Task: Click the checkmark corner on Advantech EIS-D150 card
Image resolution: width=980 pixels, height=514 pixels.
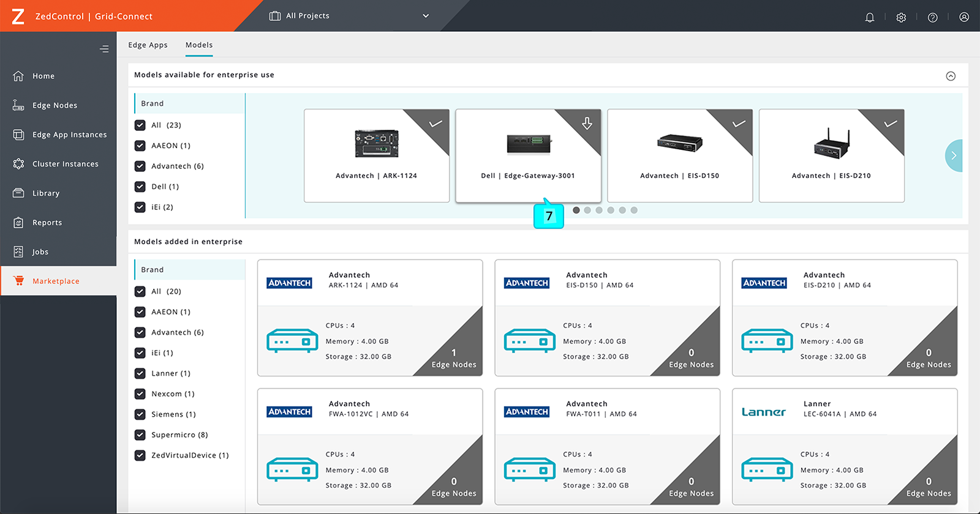Action: [x=739, y=124]
